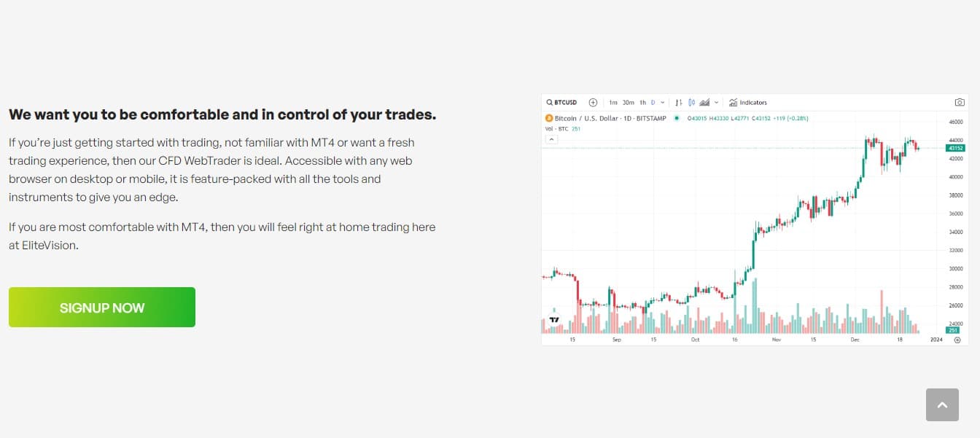Click the TradingView logo on the chart
980x438 pixels.
(553, 318)
